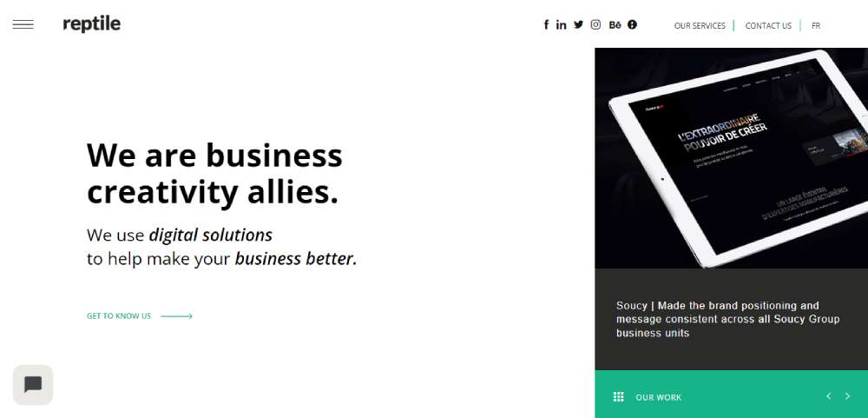Open the Behance (Bē) icon
The image size is (868, 418).
615,24
